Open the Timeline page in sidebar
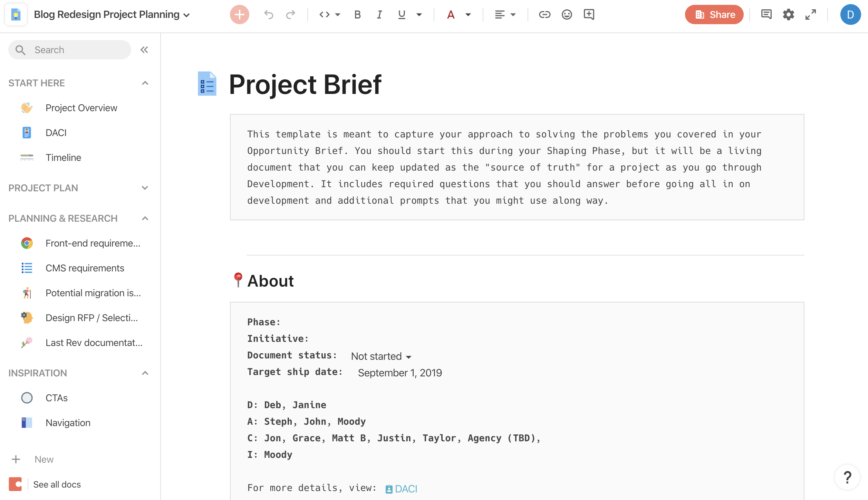 pos(64,157)
